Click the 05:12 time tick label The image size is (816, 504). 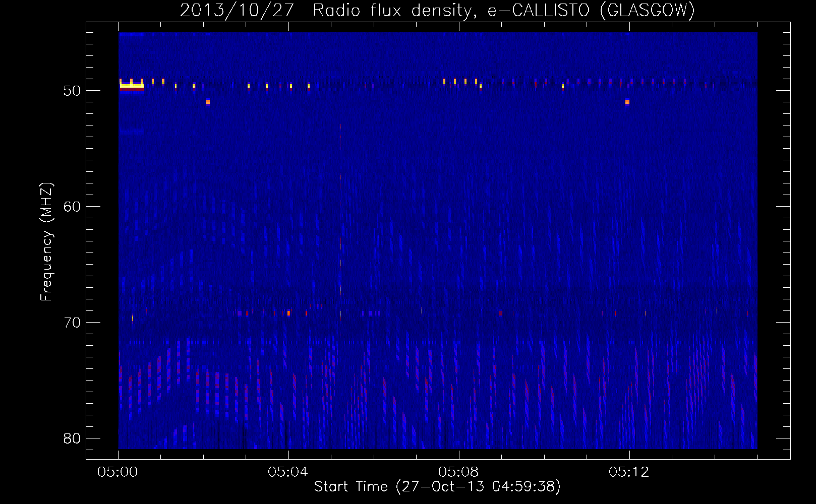[629, 472]
